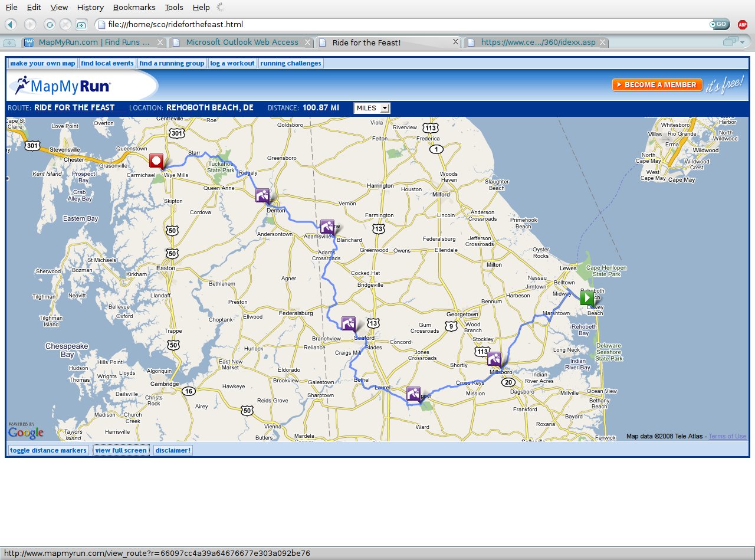Toggle distance markers on the map

[48, 450]
